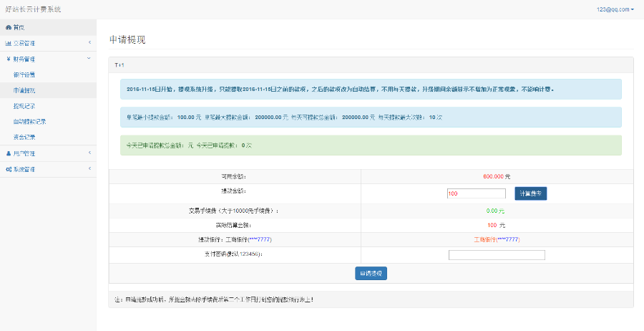Open 自动提款记录 in the sidebar
The image size is (644, 331).
coord(29,122)
